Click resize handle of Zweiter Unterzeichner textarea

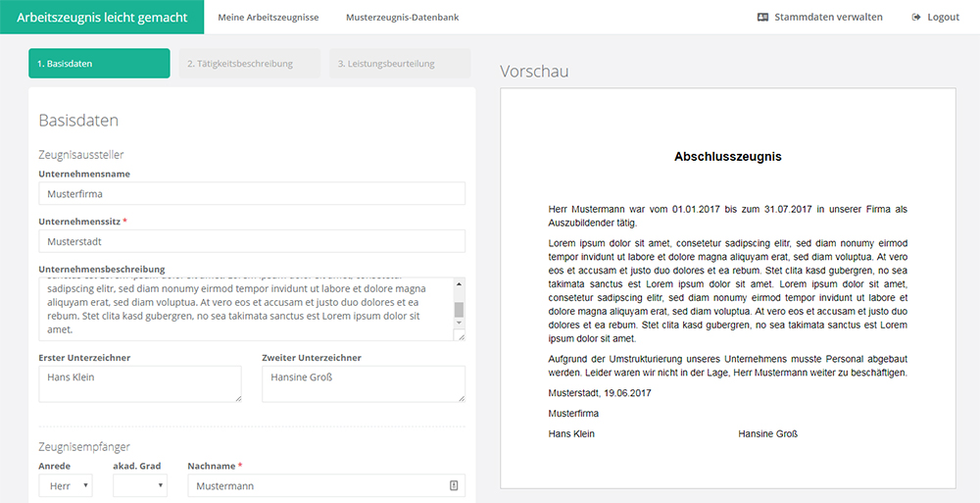[462, 398]
